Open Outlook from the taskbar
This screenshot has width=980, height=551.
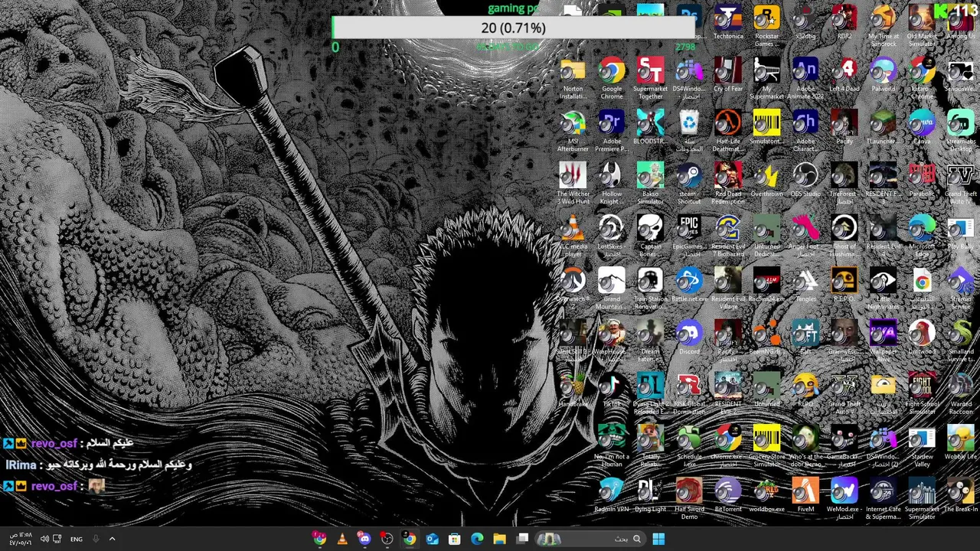[x=433, y=539]
